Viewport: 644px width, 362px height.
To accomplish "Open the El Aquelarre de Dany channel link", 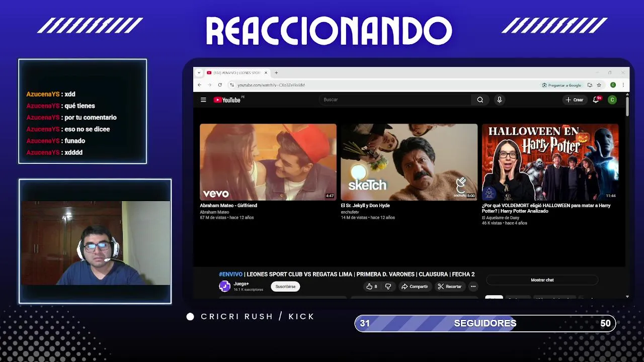I will [x=501, y=218].
